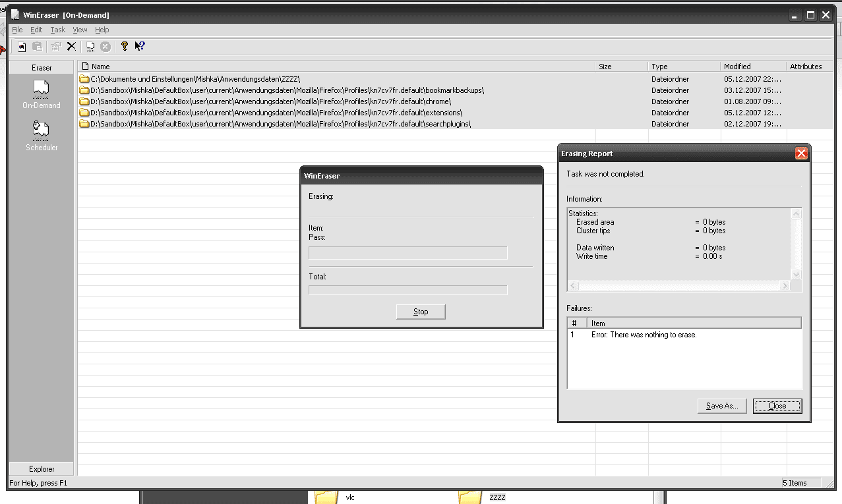
Task: Click the statistics scroll-right arrow in the report
Action: [x=785, y=286]
